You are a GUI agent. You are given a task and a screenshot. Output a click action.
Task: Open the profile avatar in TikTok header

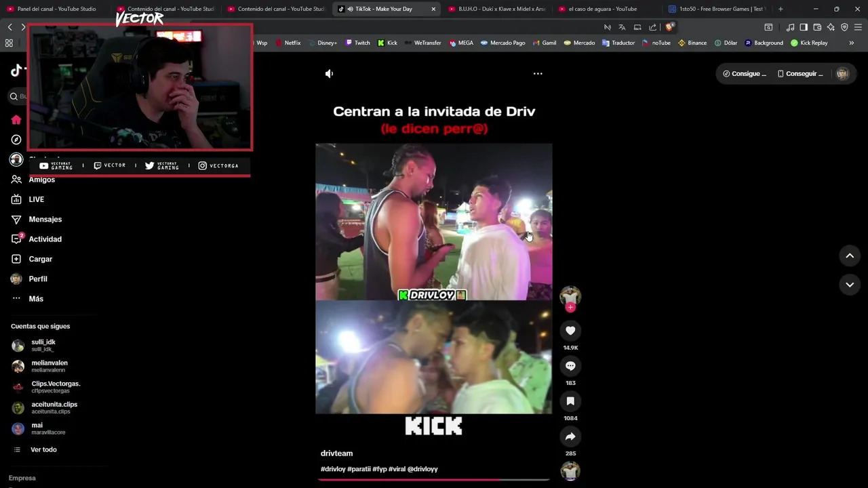842,74
